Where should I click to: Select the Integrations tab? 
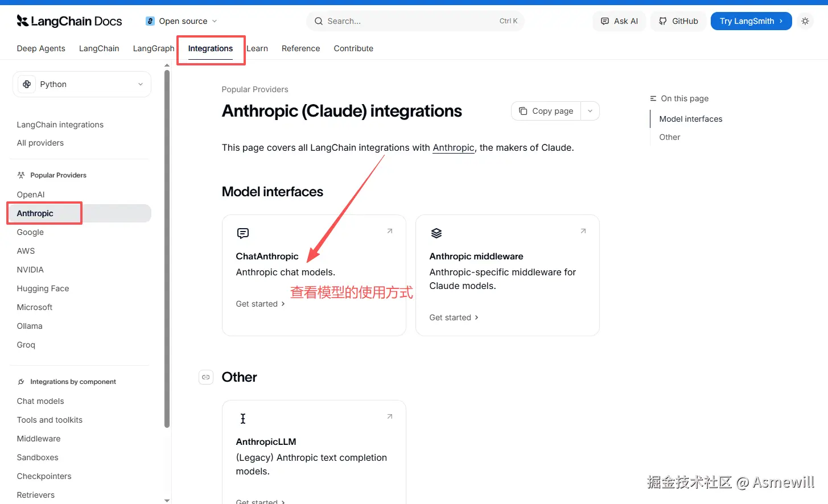[x=211, y=48]
